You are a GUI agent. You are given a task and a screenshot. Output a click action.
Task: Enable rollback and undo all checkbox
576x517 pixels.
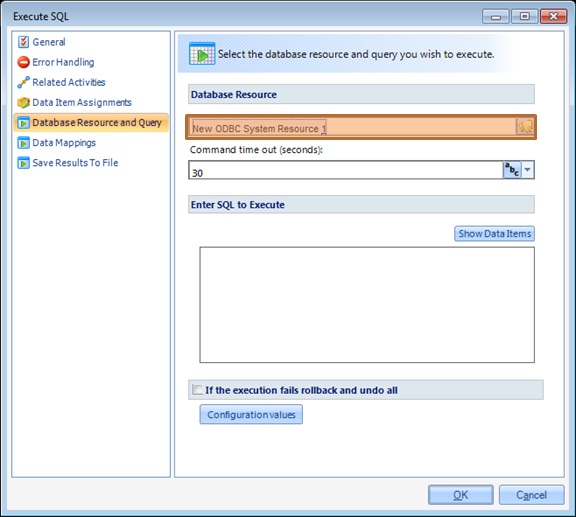pyautogui.click(x=198, y=389)
